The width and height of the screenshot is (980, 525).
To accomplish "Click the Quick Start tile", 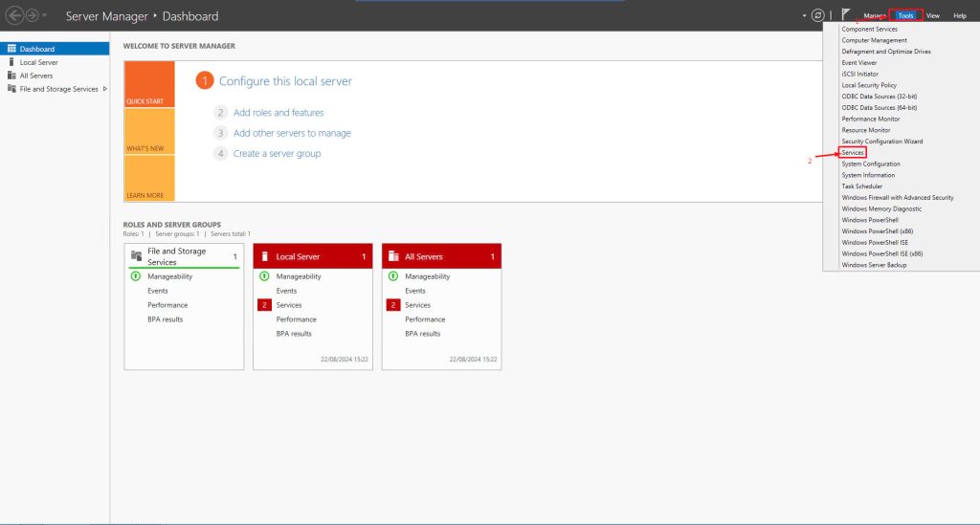I will (x=149, y=84).
